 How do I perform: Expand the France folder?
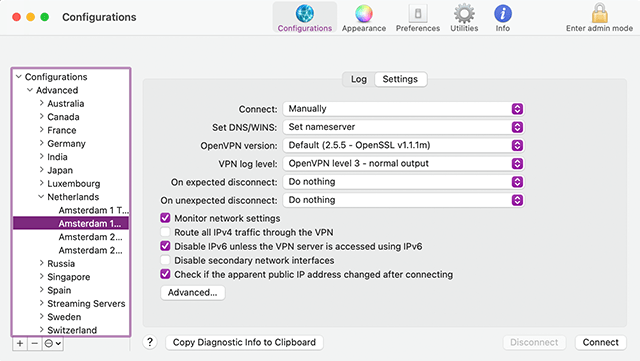(41, 130)
